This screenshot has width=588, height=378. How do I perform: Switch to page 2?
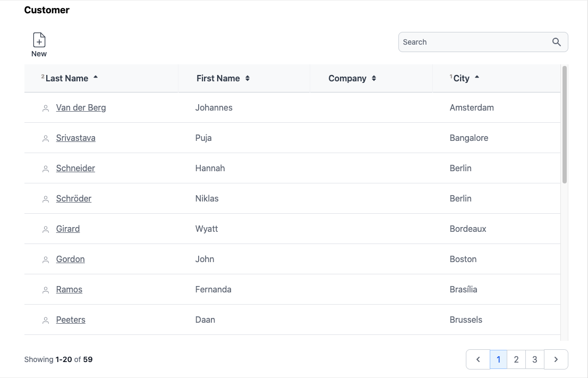pos(516,359)
